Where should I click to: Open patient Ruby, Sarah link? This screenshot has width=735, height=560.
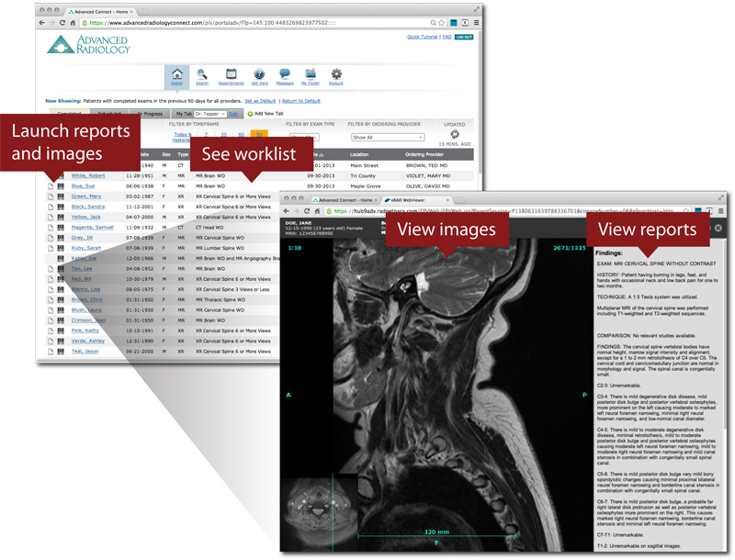86,248
